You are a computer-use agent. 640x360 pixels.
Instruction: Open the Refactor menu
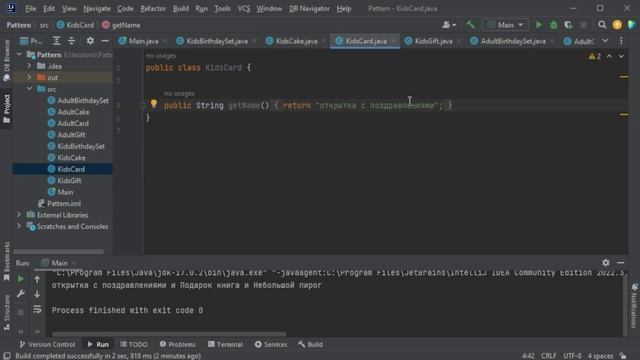pos(153,9)
